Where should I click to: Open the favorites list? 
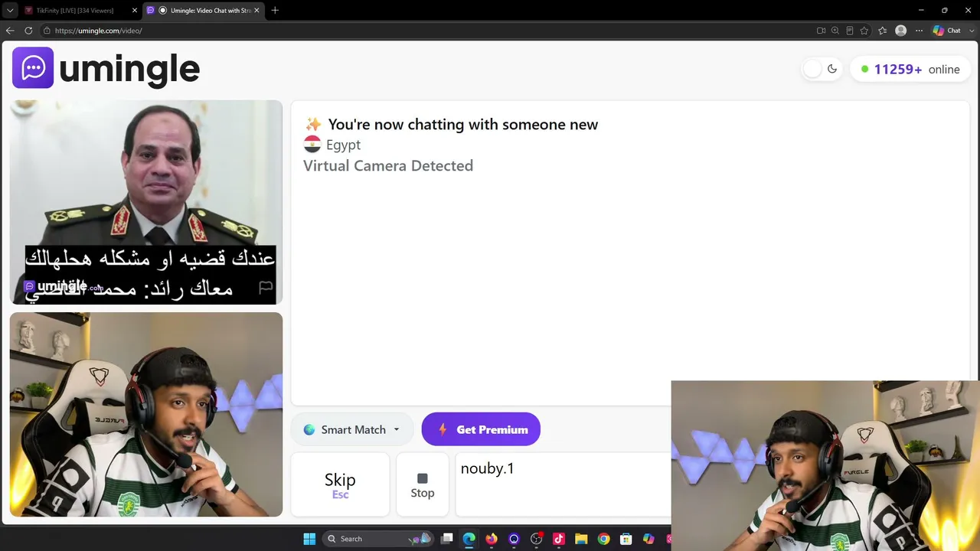click(x=883, y=31)
